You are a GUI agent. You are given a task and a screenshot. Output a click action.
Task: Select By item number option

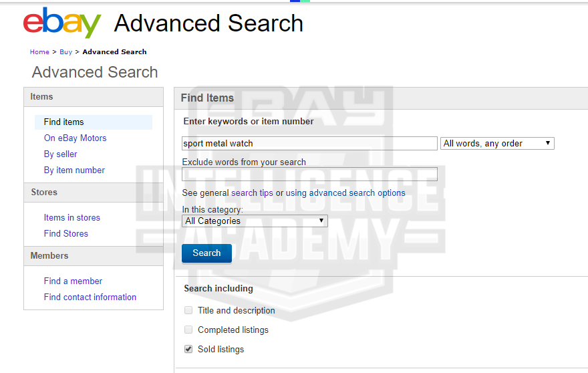click(x=74, y=170)
